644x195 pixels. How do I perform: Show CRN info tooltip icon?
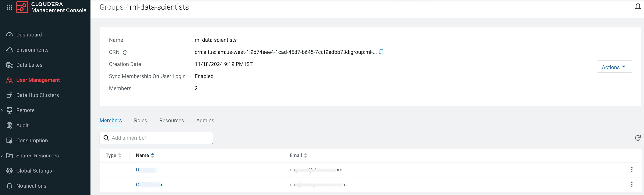[125, 52]
